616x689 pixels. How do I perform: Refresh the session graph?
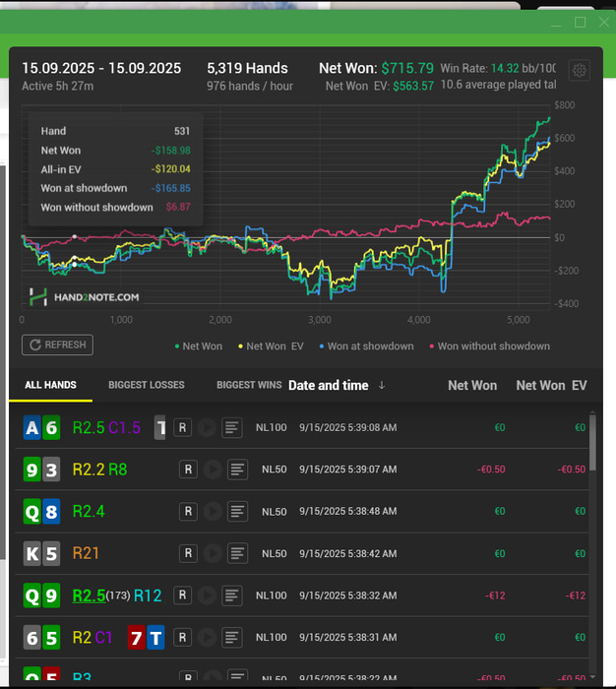click(x=57, y=344)
